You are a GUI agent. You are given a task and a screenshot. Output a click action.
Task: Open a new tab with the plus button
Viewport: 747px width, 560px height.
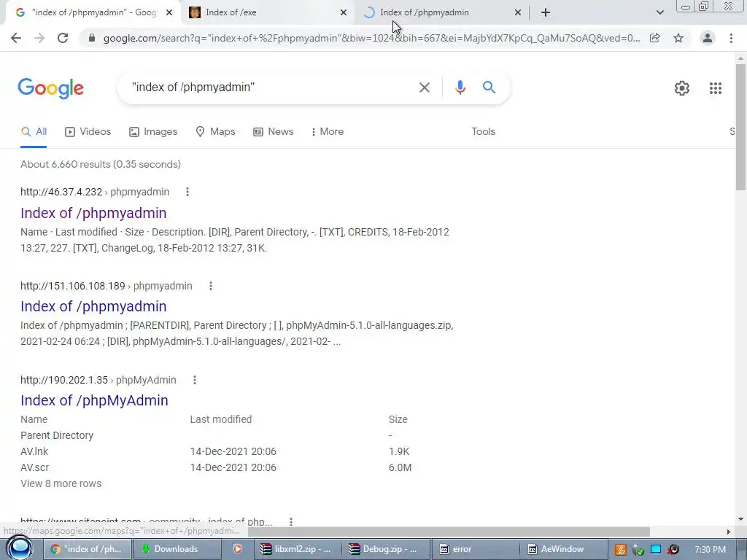(546, 13)
